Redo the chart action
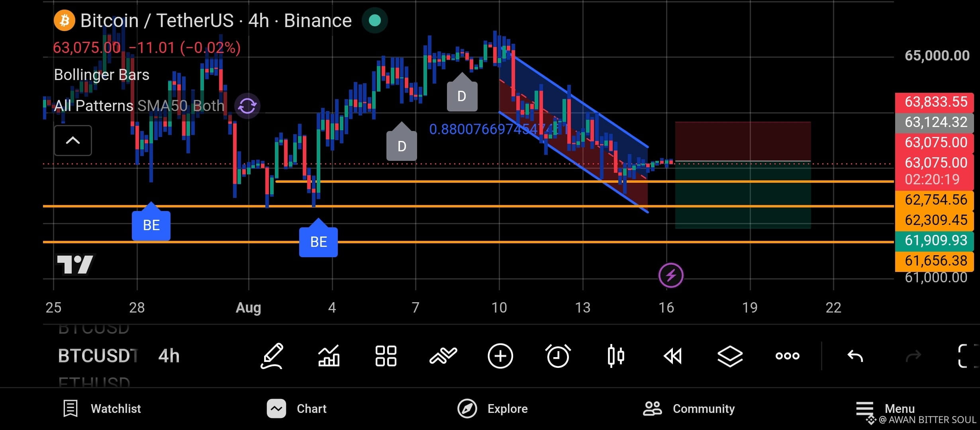The image size is (980, 430). click(x=913, y=356)
